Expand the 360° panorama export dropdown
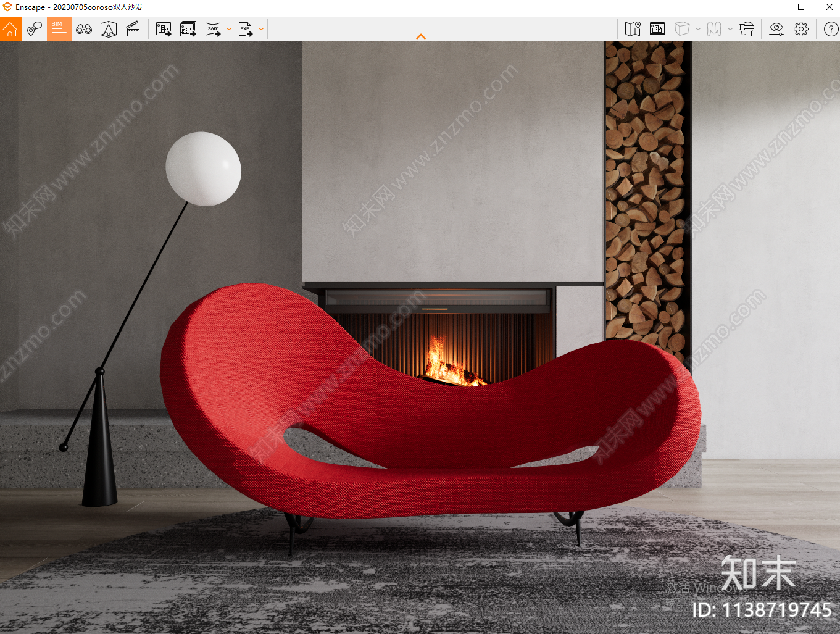The image size is (840, 634). 229,29
